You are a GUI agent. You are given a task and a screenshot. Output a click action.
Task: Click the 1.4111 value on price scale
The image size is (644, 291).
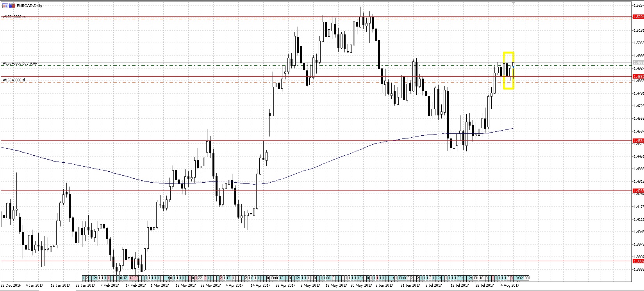click(x=639, y=219)
